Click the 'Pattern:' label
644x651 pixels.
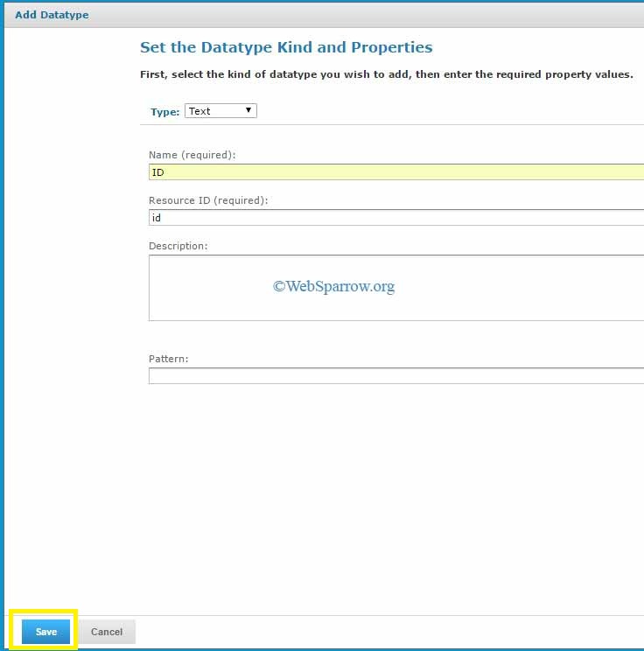169,359
